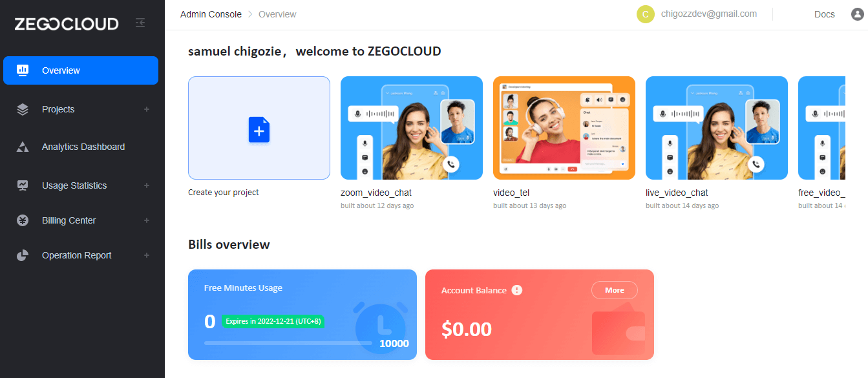Click the Operation Report pie-chart icon
868x378 pixels.
pyautogui.click(x=22, y=255)
